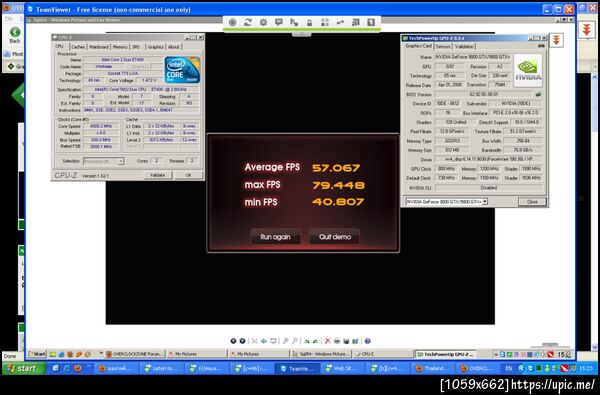
Task: Open CPU-Z Caches tab
Action: [78, 47]
